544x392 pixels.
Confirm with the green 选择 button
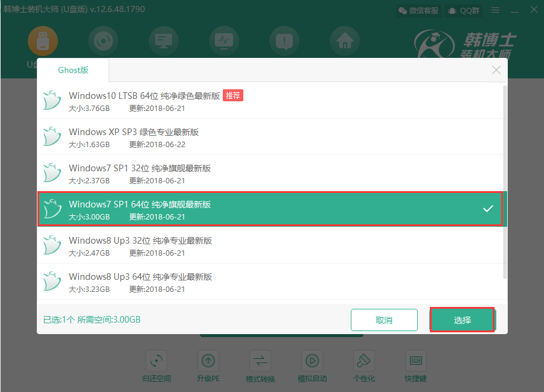pyautogui.click(x=462, y=320)
